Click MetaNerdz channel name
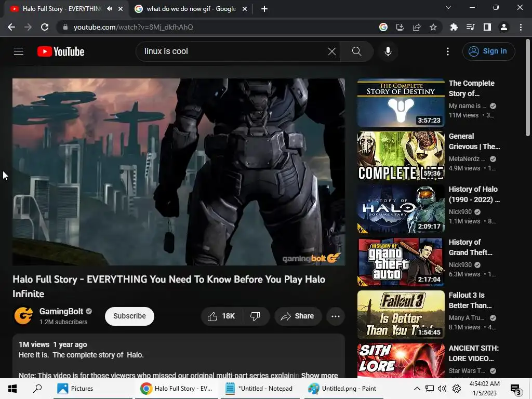This screenshot has height=399, width=532. (x=467, y=159)
